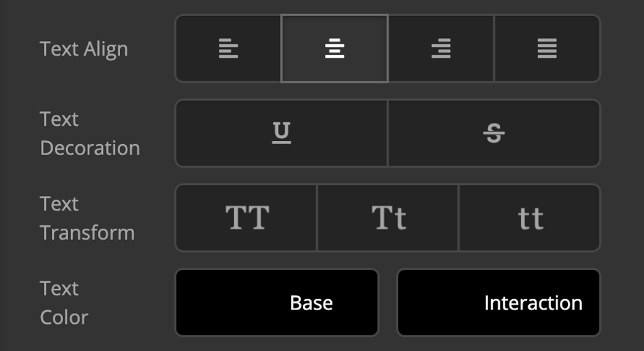Toggle strikethrough text decoration
Viewport: 644px width, 351px height.
pos(494,133)
